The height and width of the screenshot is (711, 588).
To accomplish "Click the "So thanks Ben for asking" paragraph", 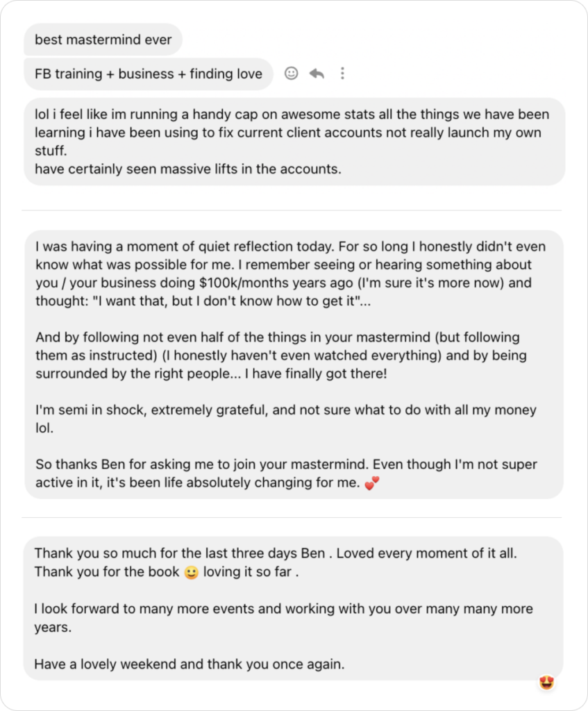I will pyautogui.click(x=285, y=474).
